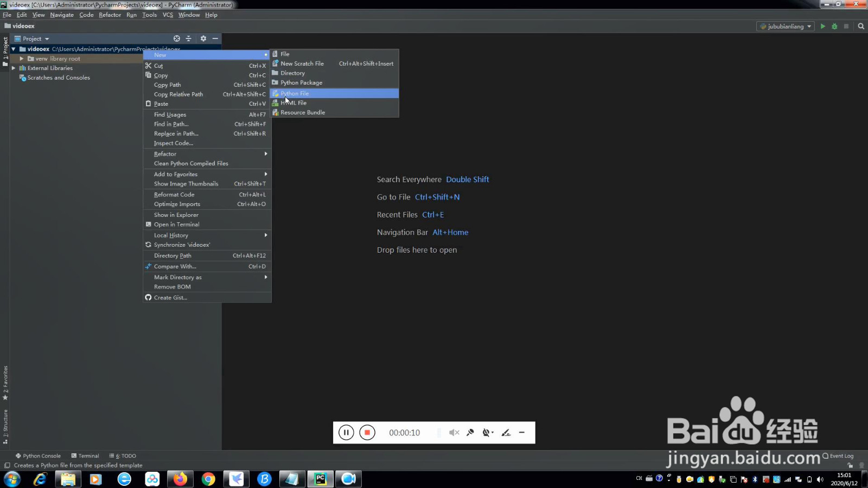Click the Debug bug icon
This screenshot has height=488, width=868.
pos(834,26)
